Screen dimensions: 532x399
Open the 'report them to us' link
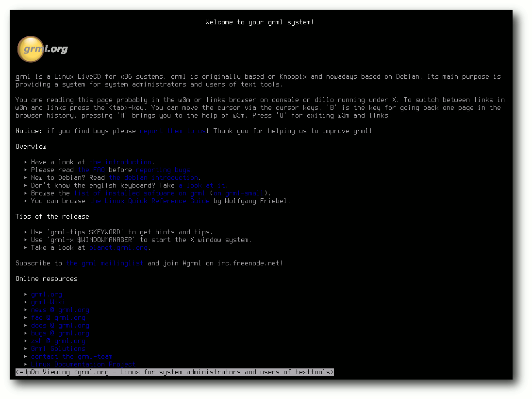pos(173,131)
